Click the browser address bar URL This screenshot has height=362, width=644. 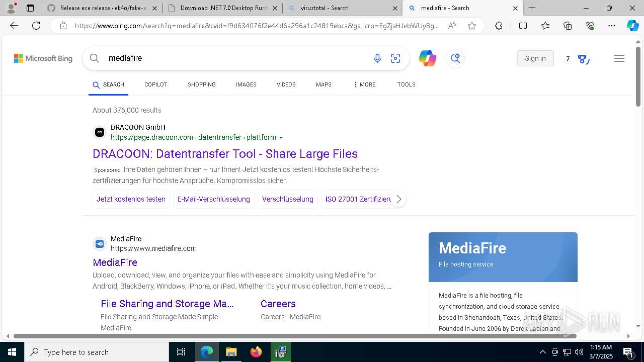pyautogui.click(x=257, y=26)
